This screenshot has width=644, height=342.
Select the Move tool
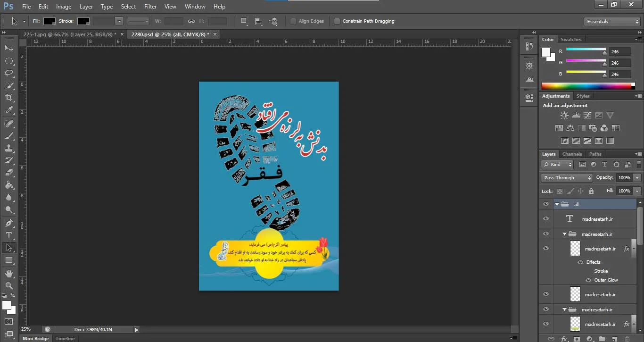[9, 48]
